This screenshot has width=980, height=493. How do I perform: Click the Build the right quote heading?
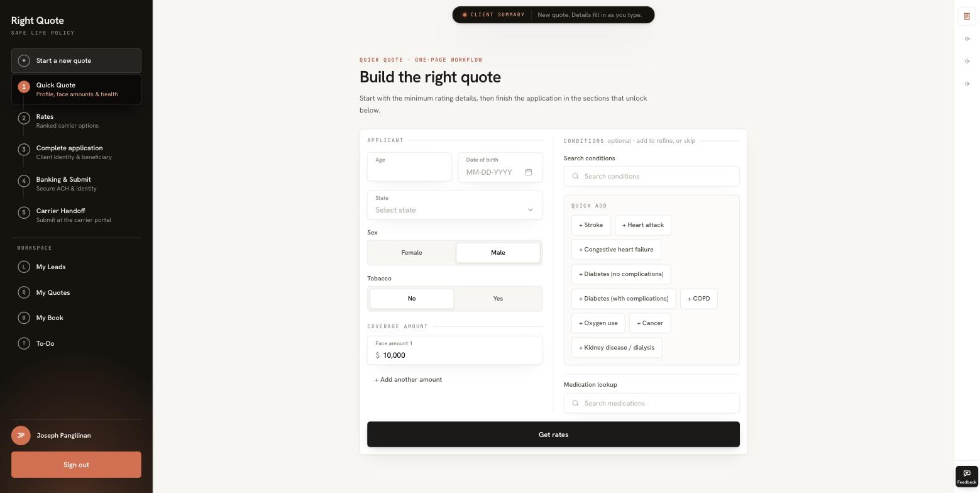point(430,77)
